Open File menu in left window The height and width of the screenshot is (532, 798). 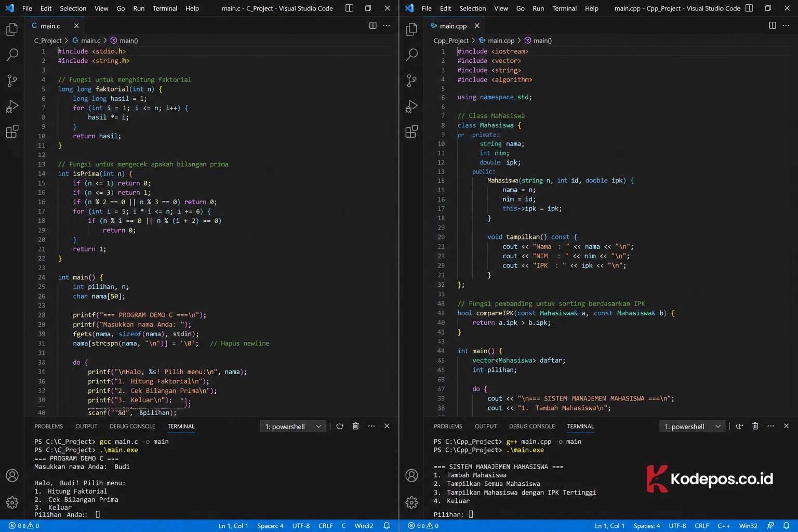(27, 8)
